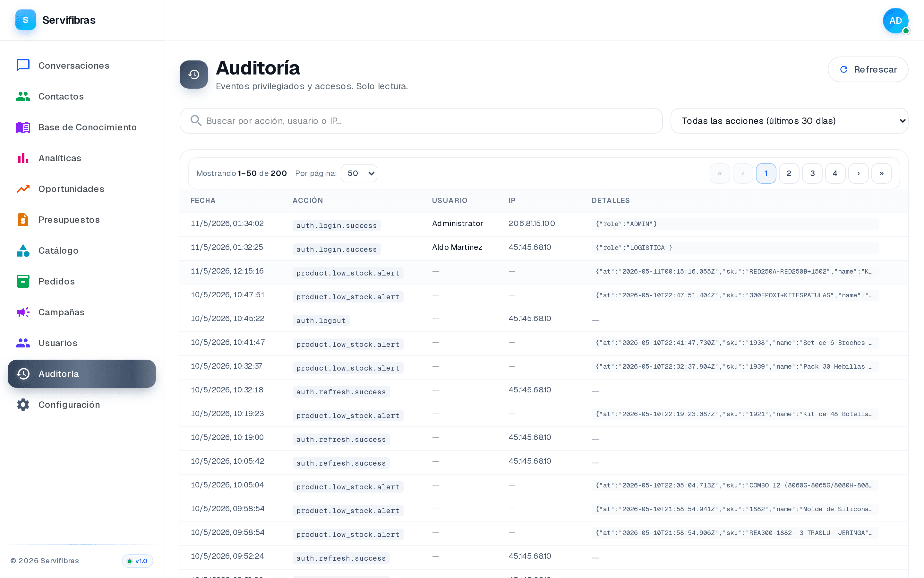
Task: Open Catálogo menu item
Action: pyautogui.click(x=82, y=250)
